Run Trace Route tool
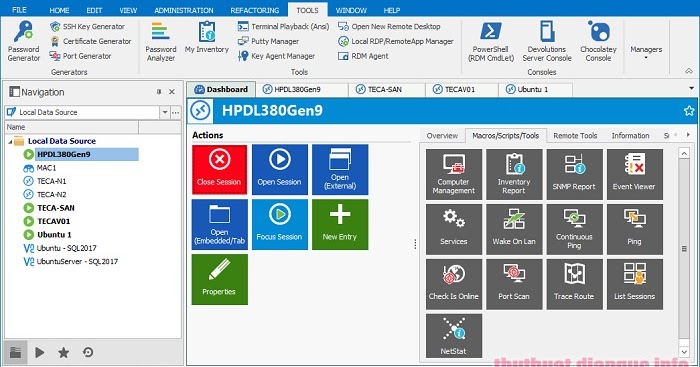 coord(574,284)
